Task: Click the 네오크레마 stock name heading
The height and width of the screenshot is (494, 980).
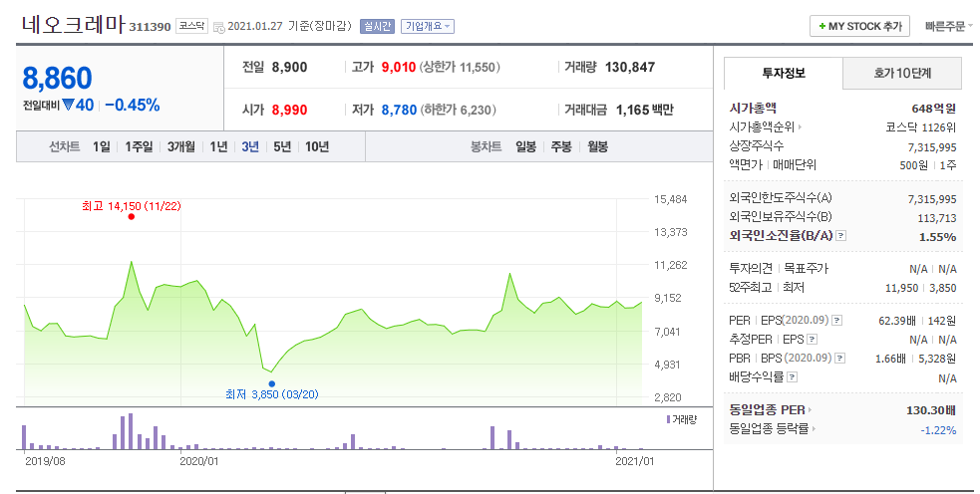Action: click(x=73, y=24)
